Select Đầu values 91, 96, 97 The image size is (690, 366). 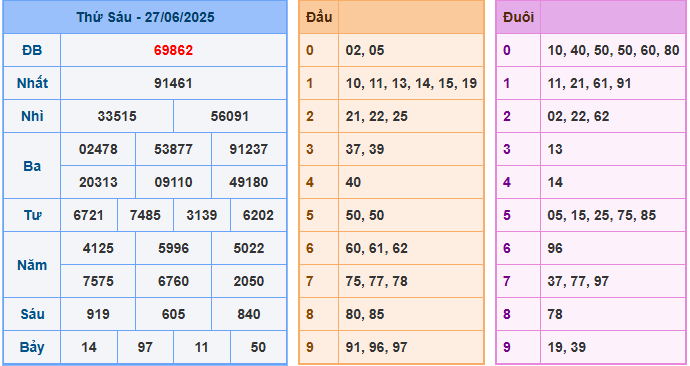click(x=376, y=347)
